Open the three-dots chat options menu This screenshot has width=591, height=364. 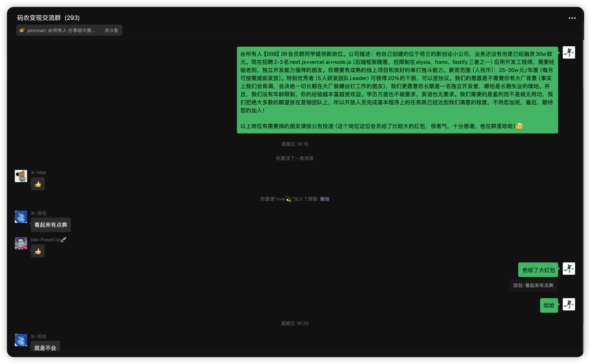pyautogui.click(x=572, y=18)
